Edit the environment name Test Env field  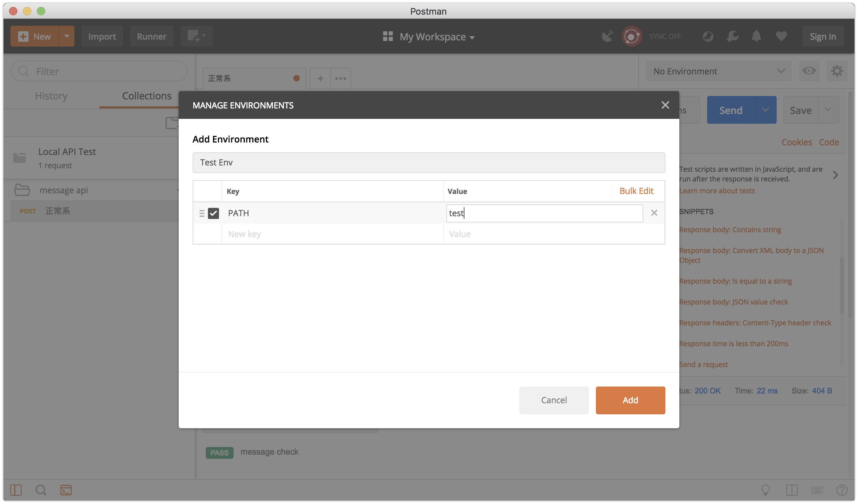coord(429,163)
